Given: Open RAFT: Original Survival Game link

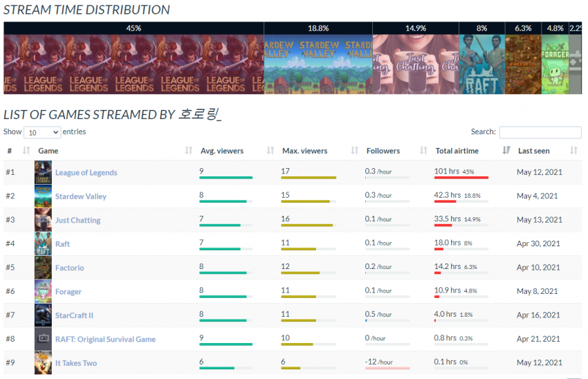Looking at the screenshot, I should point(105,340).
